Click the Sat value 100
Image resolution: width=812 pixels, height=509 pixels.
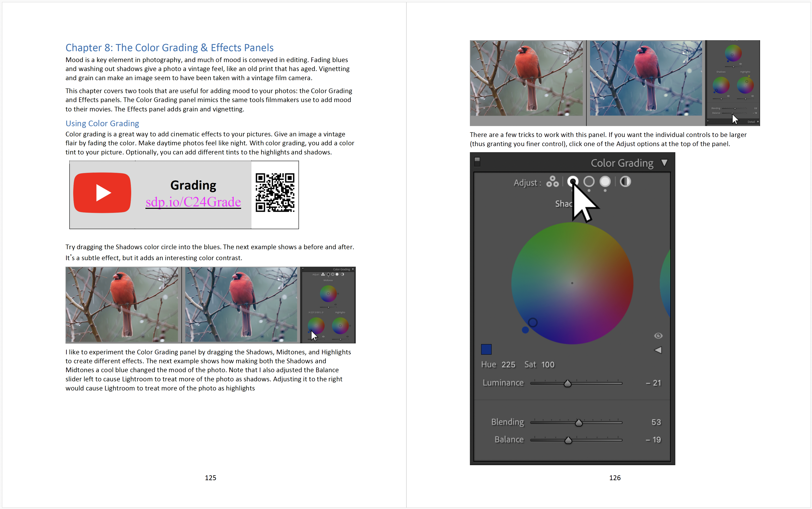tap(548, 364)
